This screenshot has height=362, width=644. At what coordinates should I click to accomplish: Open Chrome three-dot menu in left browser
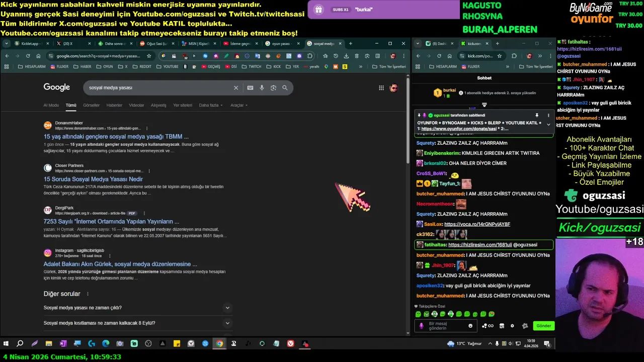[x=404, y=56]
